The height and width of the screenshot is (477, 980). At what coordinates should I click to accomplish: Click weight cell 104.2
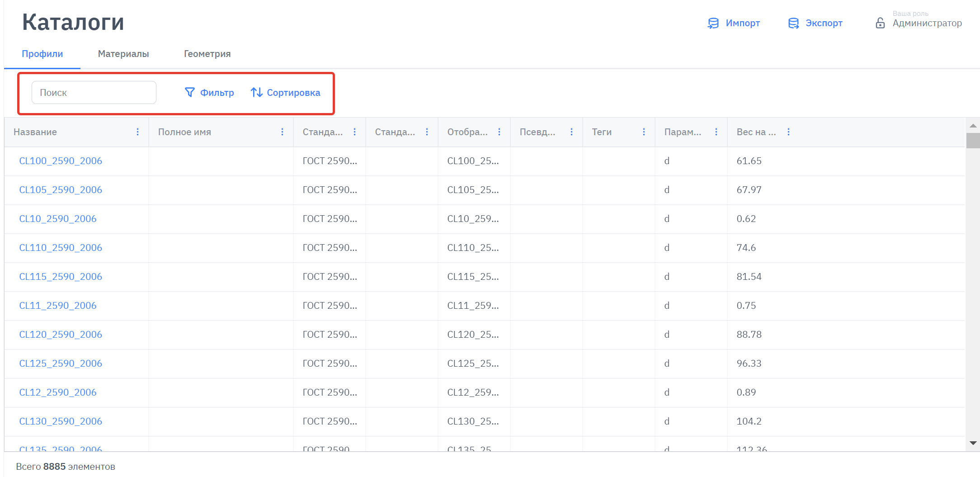[x=749, y=421]
